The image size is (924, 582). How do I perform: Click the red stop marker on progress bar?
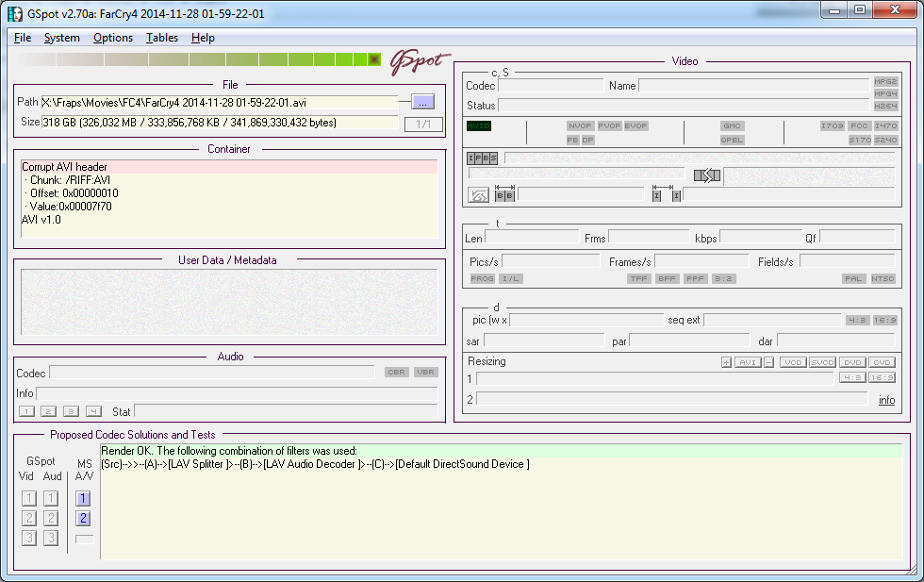(374, 59)
